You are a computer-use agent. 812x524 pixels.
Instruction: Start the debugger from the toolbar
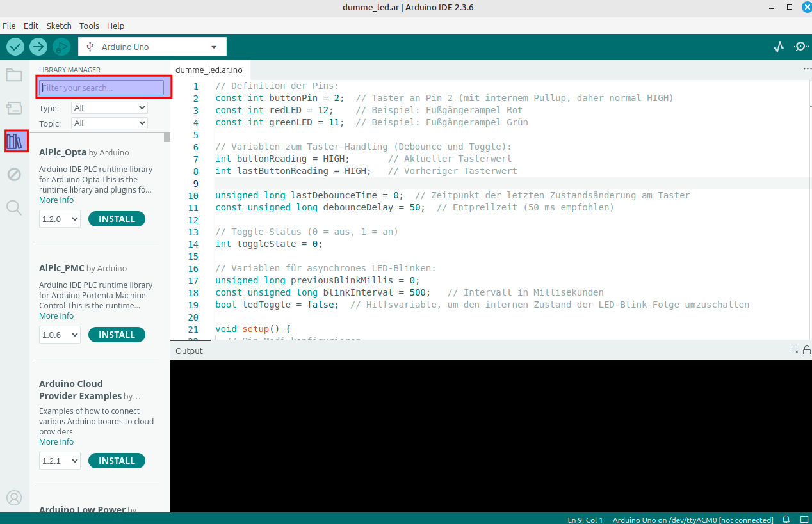(x=61, y=47)
